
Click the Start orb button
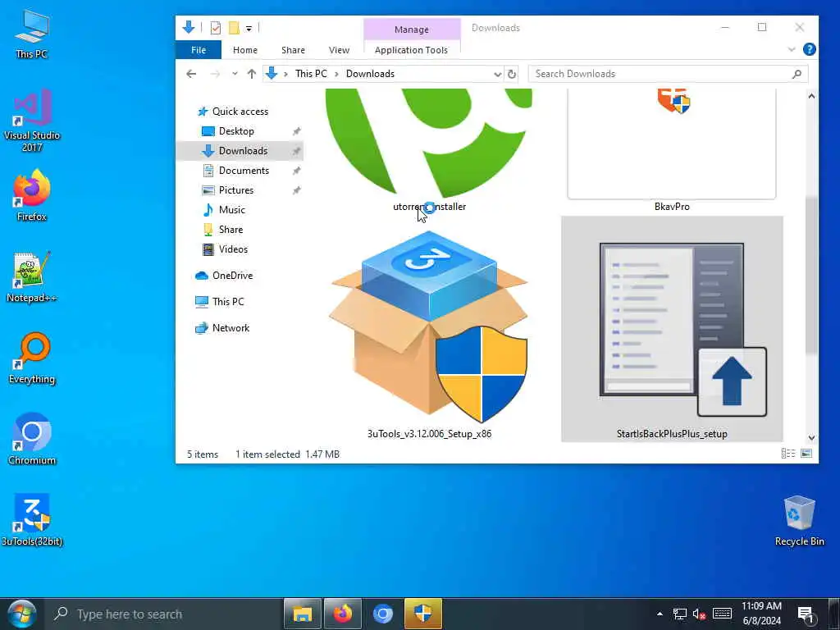pos(21,614)
